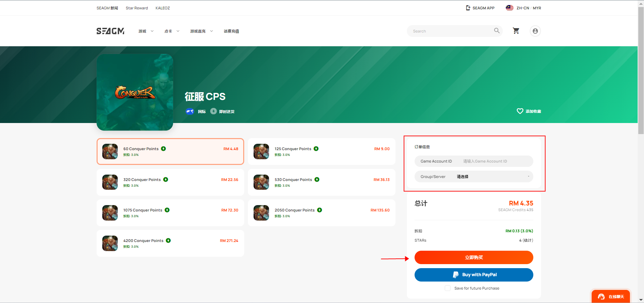Open SEAGM 新闻 link

(x=107, y=8)
